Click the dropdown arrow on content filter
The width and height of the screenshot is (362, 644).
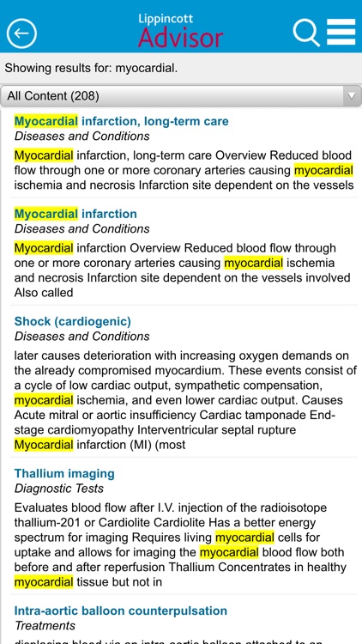point(352,96)
